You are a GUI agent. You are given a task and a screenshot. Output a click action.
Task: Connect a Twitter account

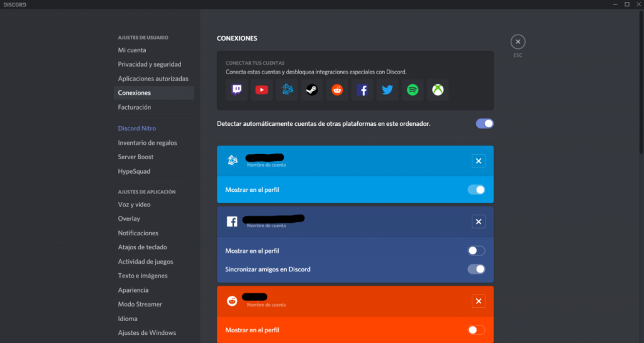point(387,90)
